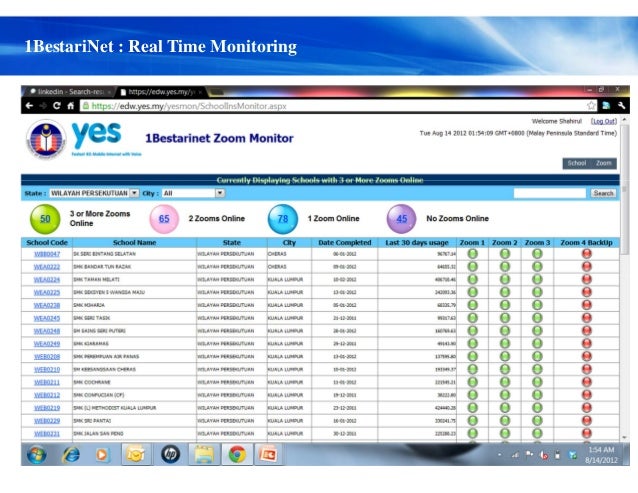
Task: Click the Log Out link
Action: point(604,121)
